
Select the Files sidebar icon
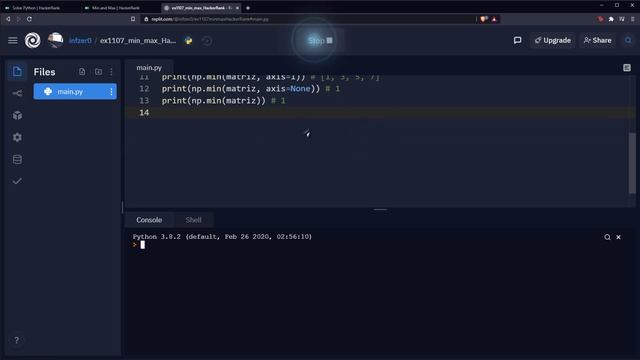[x=17, y=72]
